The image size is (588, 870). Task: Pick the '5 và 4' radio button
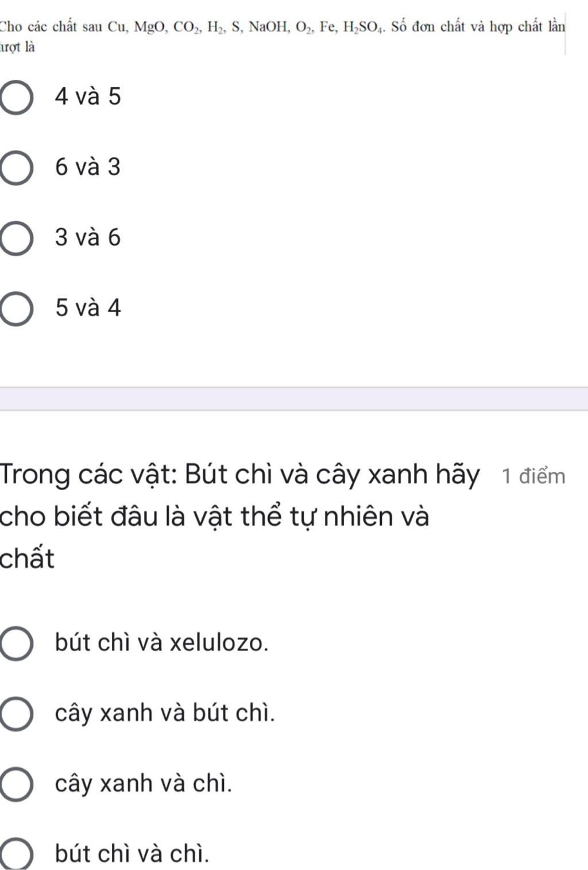[x=16, y=309]
